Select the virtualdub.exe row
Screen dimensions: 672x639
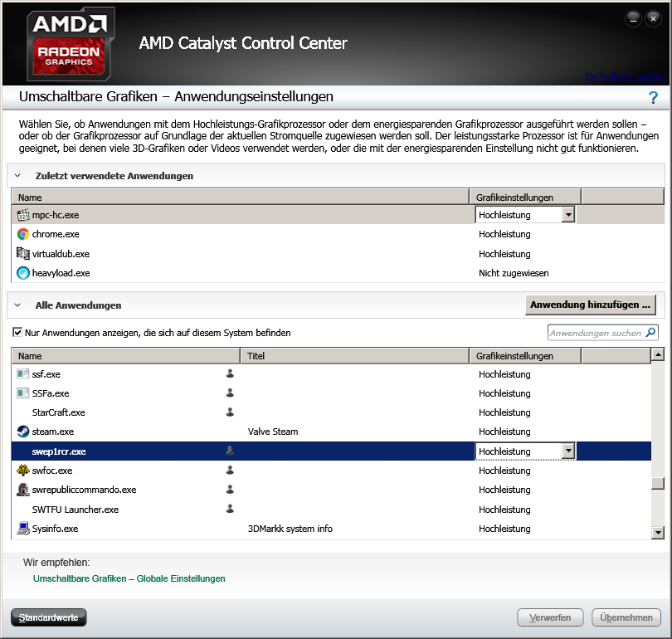[338, 254]
